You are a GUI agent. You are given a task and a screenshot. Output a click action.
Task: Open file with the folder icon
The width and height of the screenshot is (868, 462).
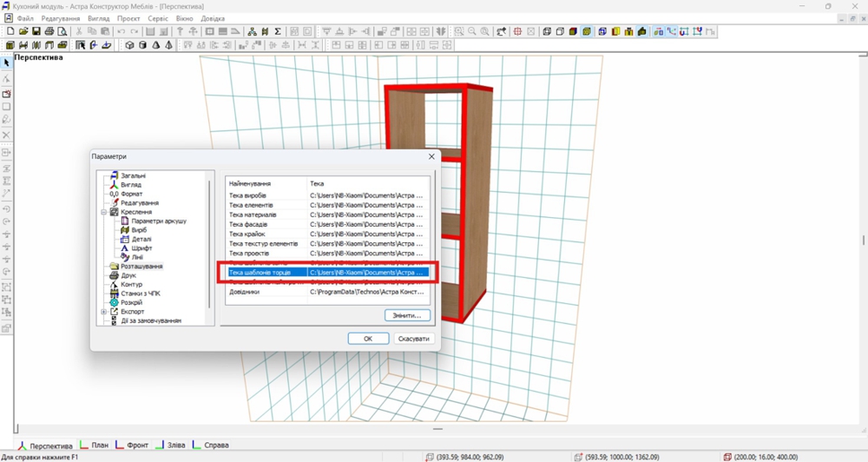pyautogui.click(x=23, y=31)
